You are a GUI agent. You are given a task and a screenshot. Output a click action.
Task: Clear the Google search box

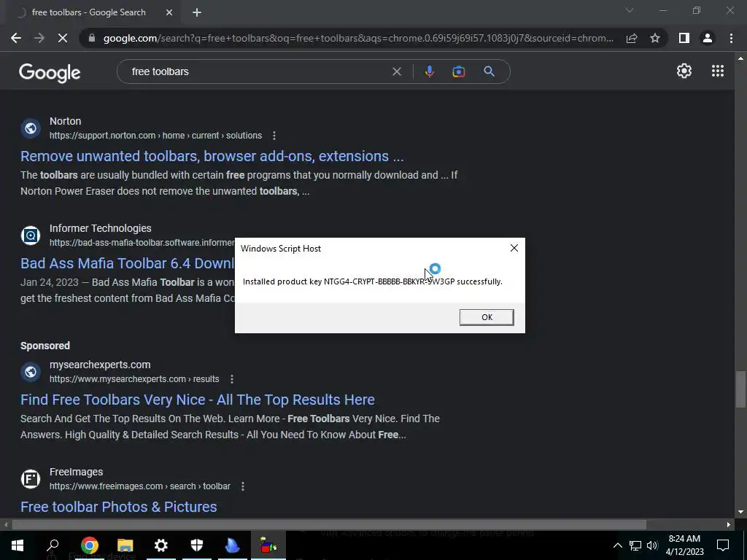pos(396,71)
